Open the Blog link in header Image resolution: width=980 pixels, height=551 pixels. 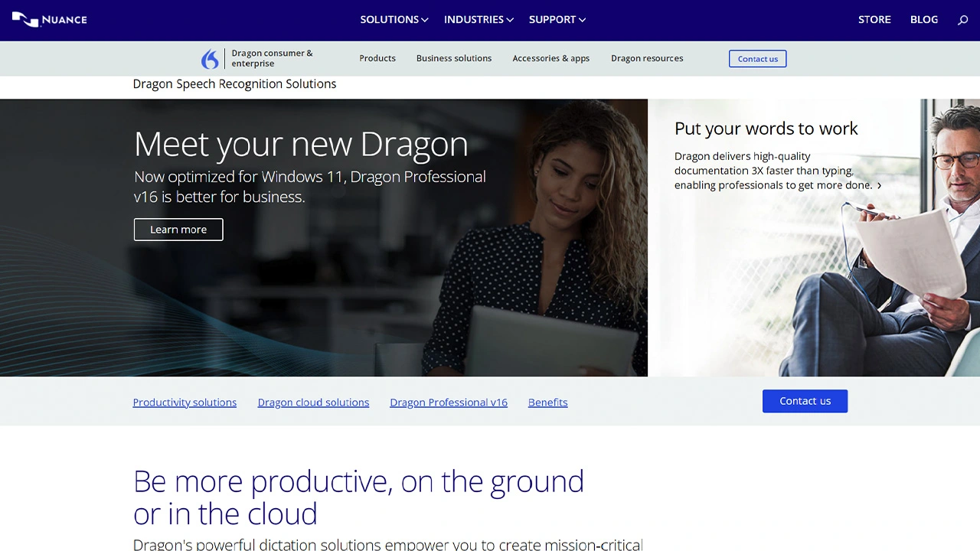click(924, 19)
